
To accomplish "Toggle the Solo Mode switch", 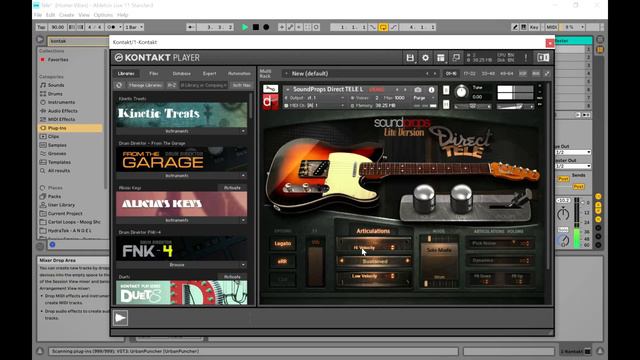I will [x=439, y=250].
